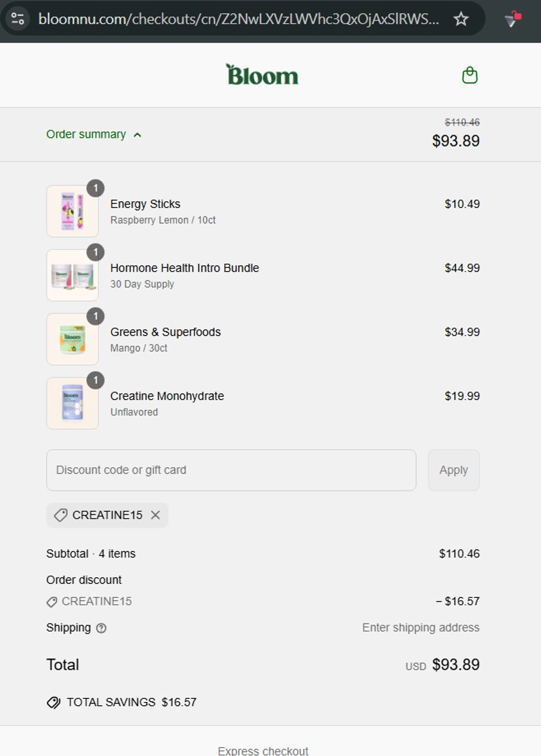The width and height of the screenshot is (541, 756).
Task: Open the site information icon in address bar
Action: [x=18, y=19]
